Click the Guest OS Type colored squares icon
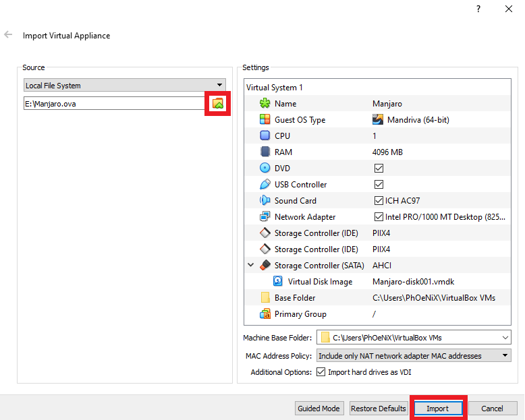The height and width of the screenshot is (420, 525). point(265,119)
